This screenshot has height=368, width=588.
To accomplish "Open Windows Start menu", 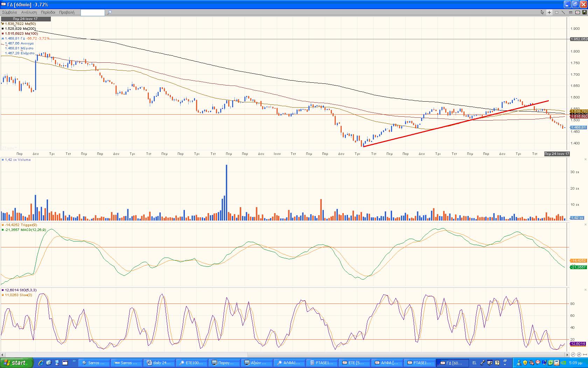I will coord(16,363).
